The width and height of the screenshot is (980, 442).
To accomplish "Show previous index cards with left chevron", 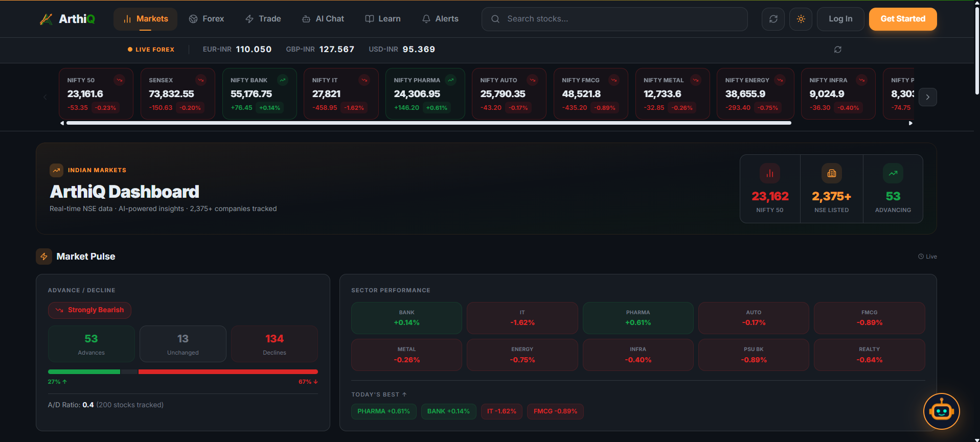I will pyautogui.click(x=45, y=97).
